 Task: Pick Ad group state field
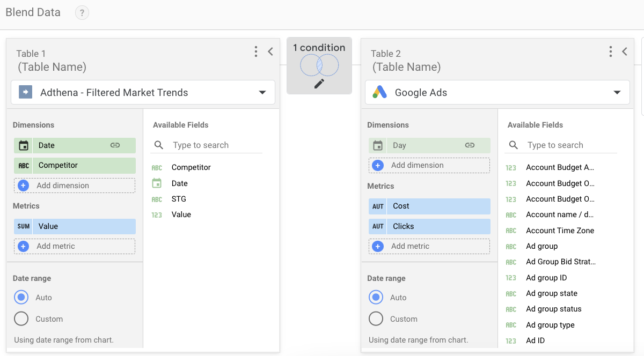552,293
